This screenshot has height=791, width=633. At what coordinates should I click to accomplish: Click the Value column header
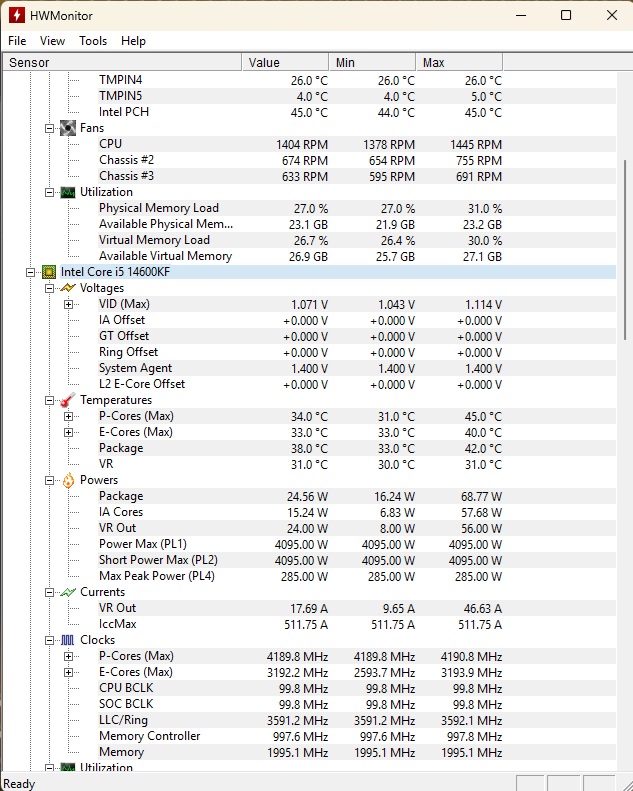click(x=285, y=63)
